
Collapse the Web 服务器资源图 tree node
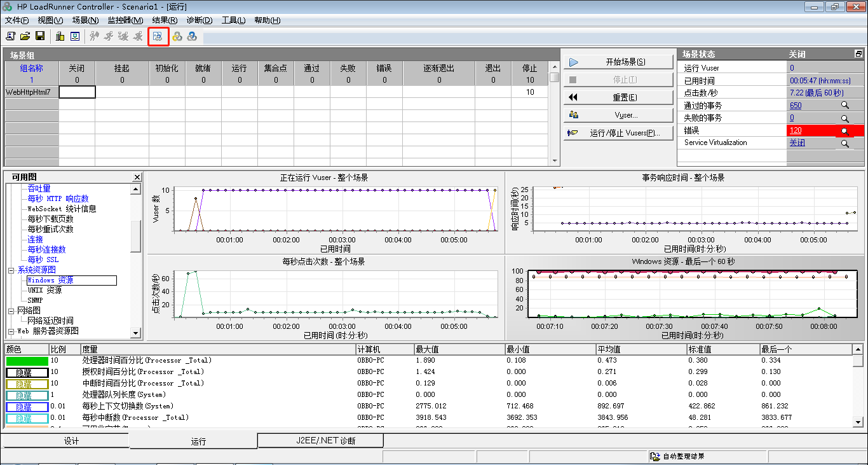click(x=11, y=331)
